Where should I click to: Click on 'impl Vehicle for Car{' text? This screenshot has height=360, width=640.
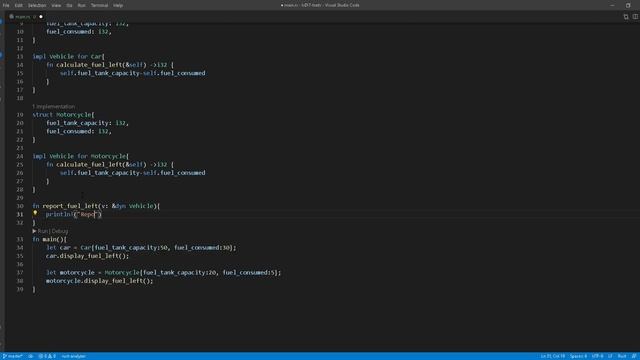pos(69,57)
